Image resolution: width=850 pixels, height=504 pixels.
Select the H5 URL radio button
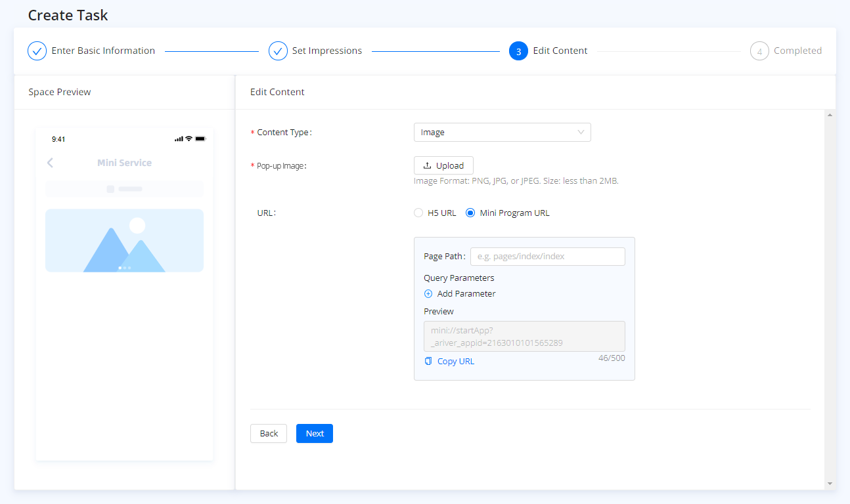418,213
